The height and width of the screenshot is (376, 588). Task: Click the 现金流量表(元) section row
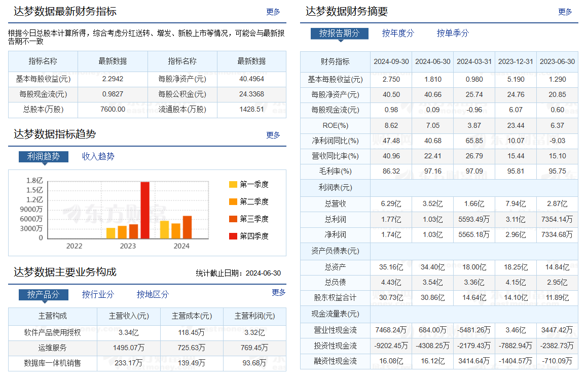click(439, 314)
